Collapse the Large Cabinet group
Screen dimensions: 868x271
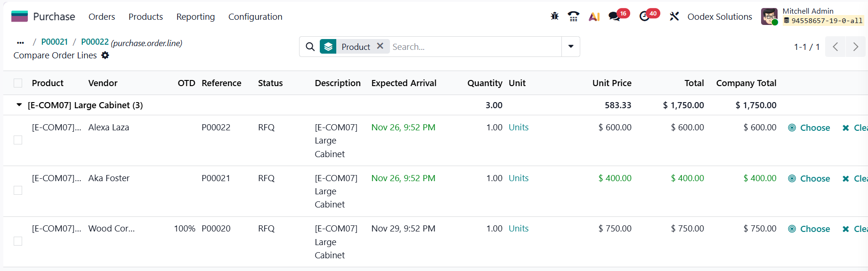(x=19, y=105)
